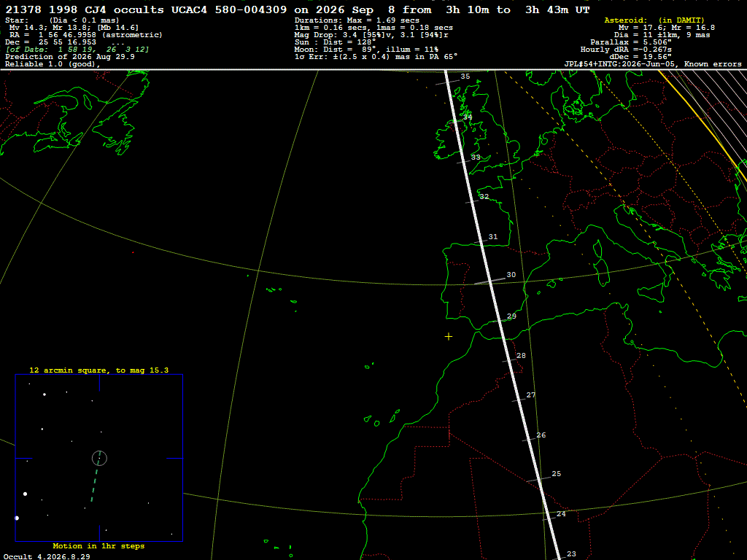The width and height of the screenshot is (747, 560).
Task: Select minute marker 25 on shadow path
Action: [x=557, y=474]
